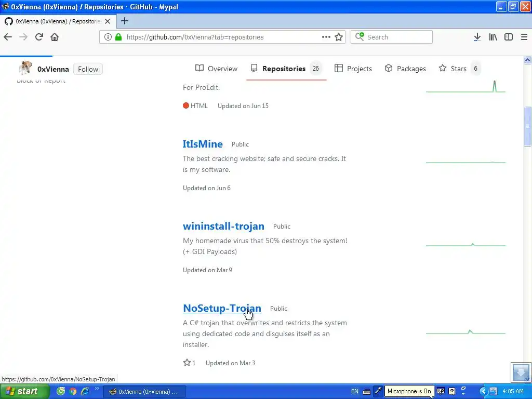Open the first green quick launch icon
532x399 pixels.
click(x=61, y=391)
